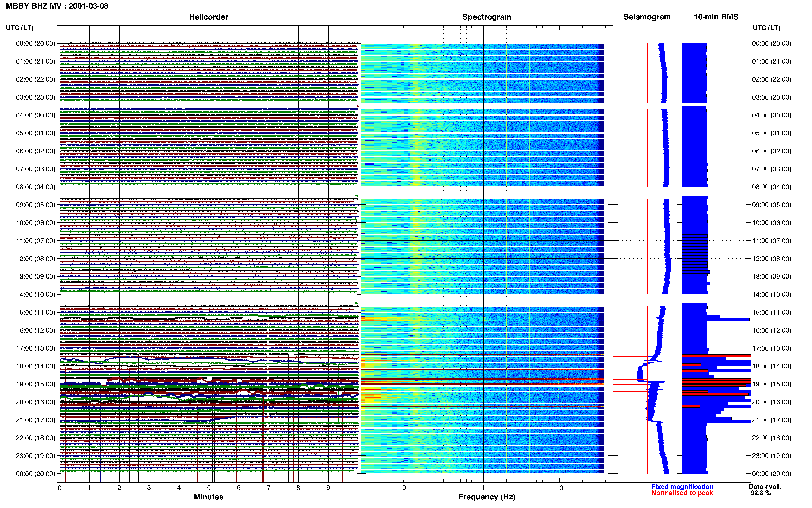Viewport: 812px width, 508px height.
Task: Select "10:00 (06:00)" on the Helicorder time axis
Action: (36, 223)
